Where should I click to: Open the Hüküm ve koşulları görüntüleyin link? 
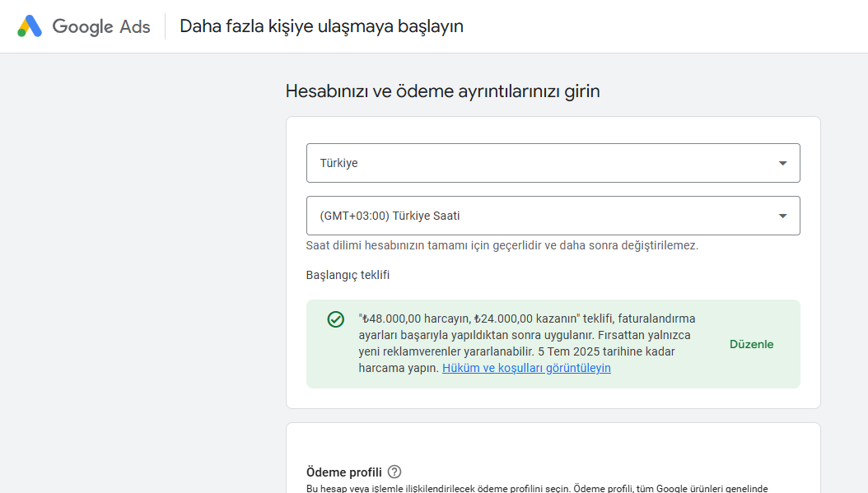[x=526, y=368]
